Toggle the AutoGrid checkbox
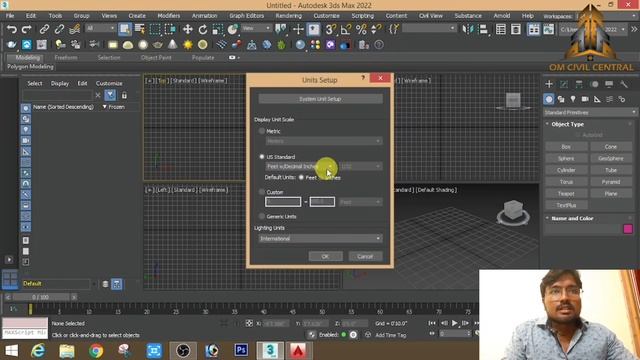This screenshot has width=640, height=360. tap(578, 135)
